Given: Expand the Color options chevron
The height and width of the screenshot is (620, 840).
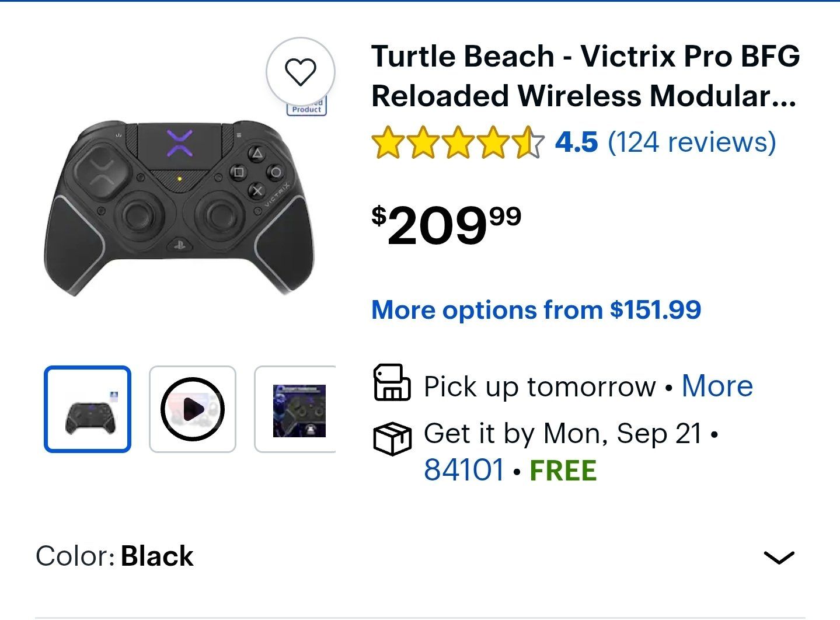Looking at the screenshot, I should coord(779,558).
